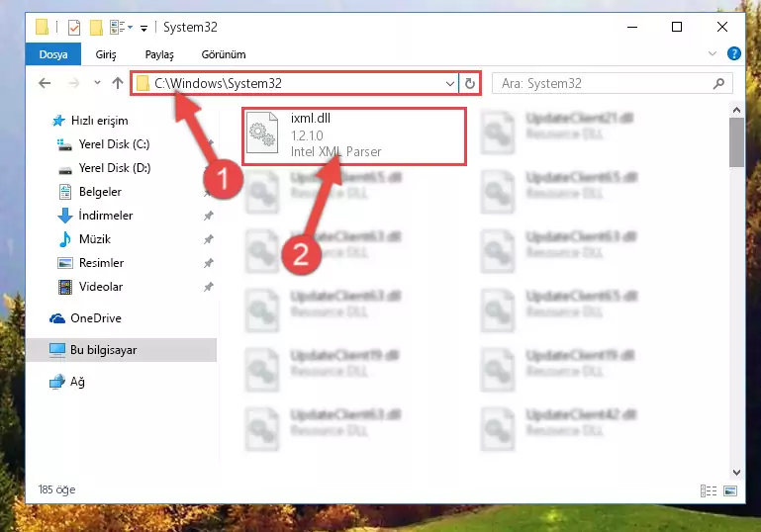This screenshot has width=761, height=532.
Task: Click the scroll up arrow of the file list
Action: click(x=736, y=110)
